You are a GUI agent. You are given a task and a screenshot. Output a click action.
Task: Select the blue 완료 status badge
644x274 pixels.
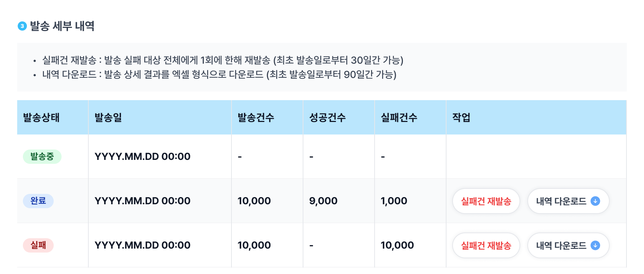pos(38,201)
